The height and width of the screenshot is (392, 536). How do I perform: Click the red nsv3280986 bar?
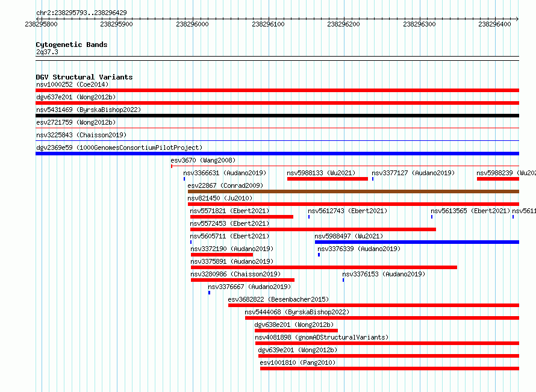point(243,280)
